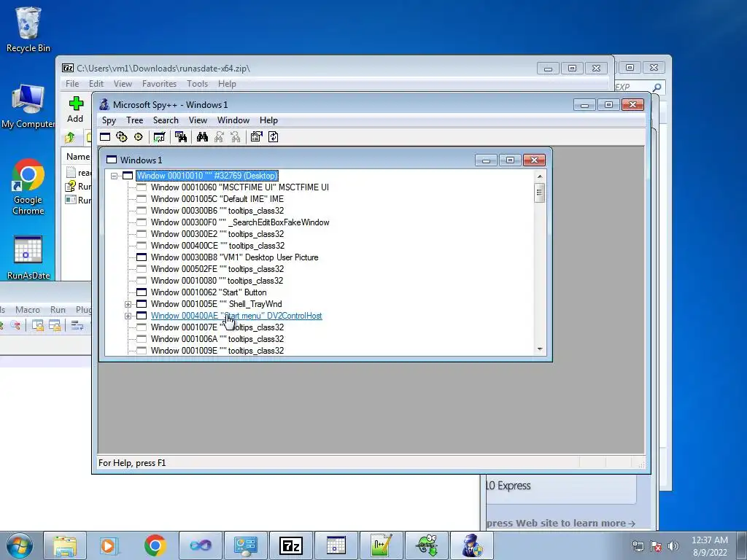This screenshot has width=747, height=560.
Task: Click the tree view scrollbar down arrow
Action: (539, 349)
